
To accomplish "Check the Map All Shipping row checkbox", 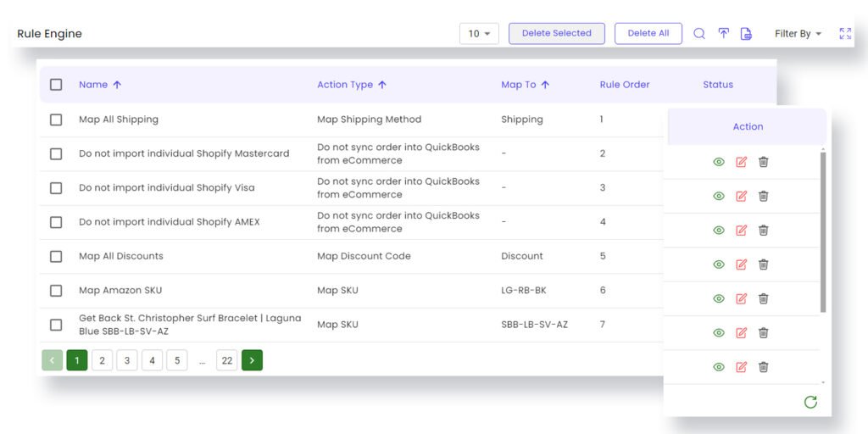I will click(x=56, y=120).
